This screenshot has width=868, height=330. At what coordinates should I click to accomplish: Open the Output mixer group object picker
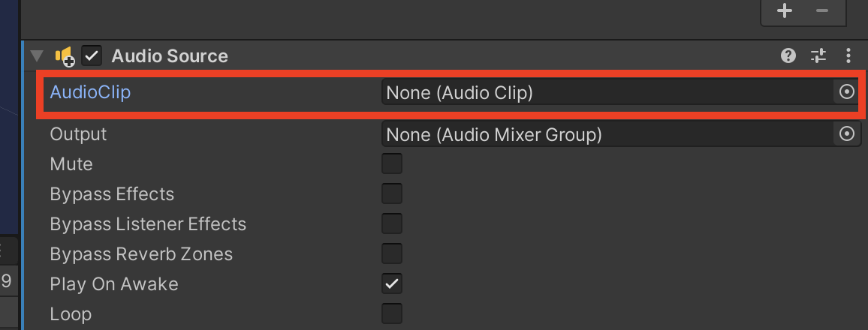[847, 133]
